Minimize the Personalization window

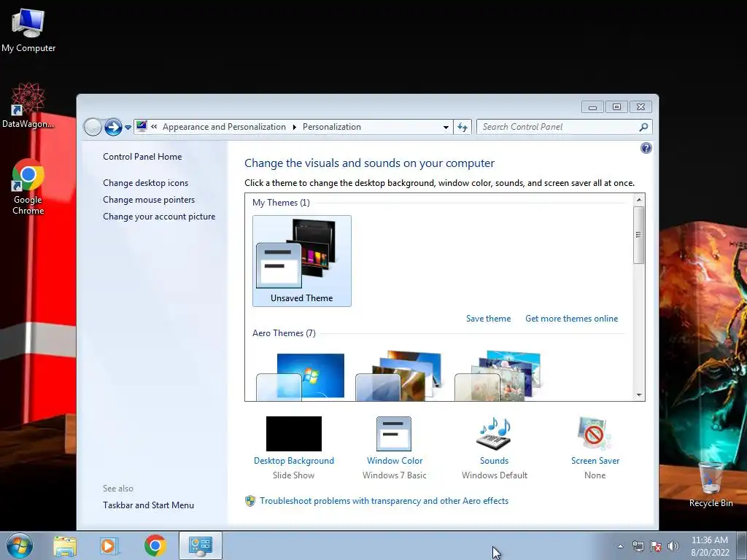tap(592, 107)
